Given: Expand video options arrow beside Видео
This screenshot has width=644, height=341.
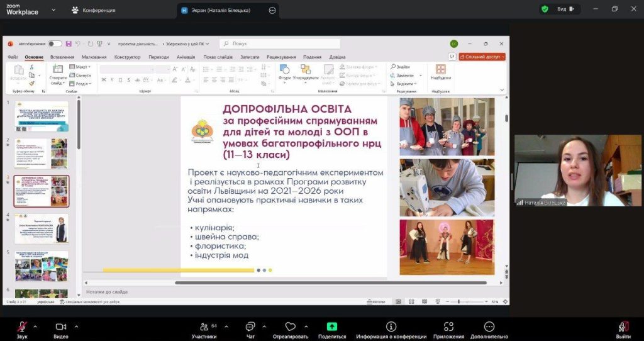Looking at the screenshot, I should coord(76,327).
